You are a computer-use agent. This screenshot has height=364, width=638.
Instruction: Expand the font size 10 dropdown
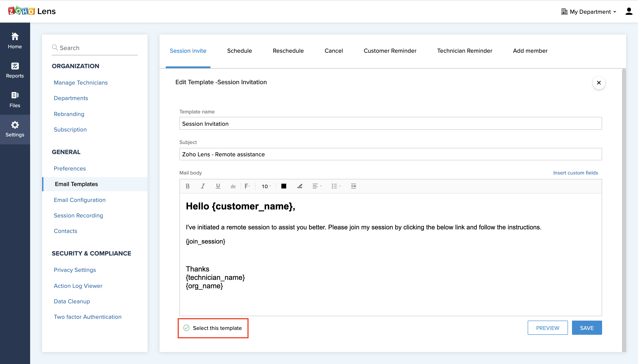coord(266,186)
